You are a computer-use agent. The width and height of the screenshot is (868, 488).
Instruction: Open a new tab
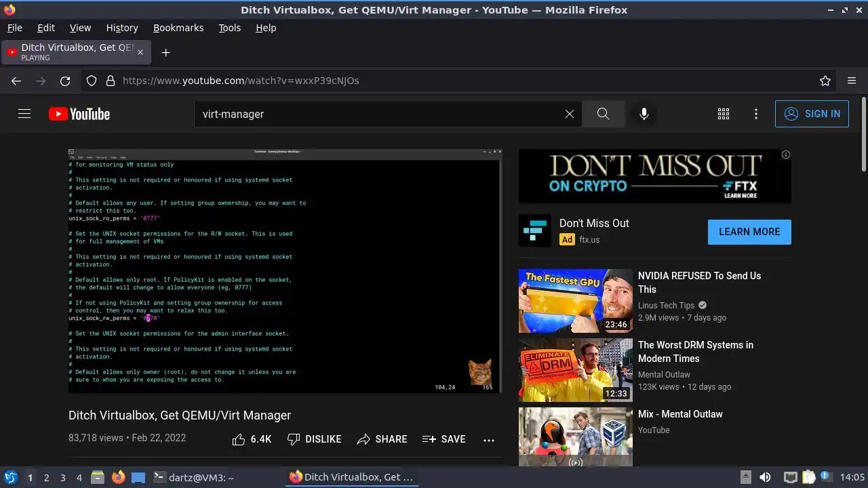165,52
